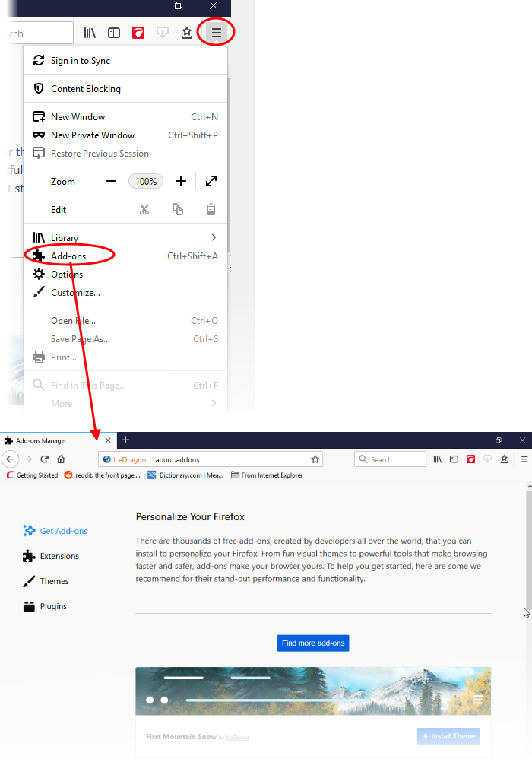Choose New Private Window
Image resolution: width=532 pixels, height=759 pixels.
tap(125, 135)
